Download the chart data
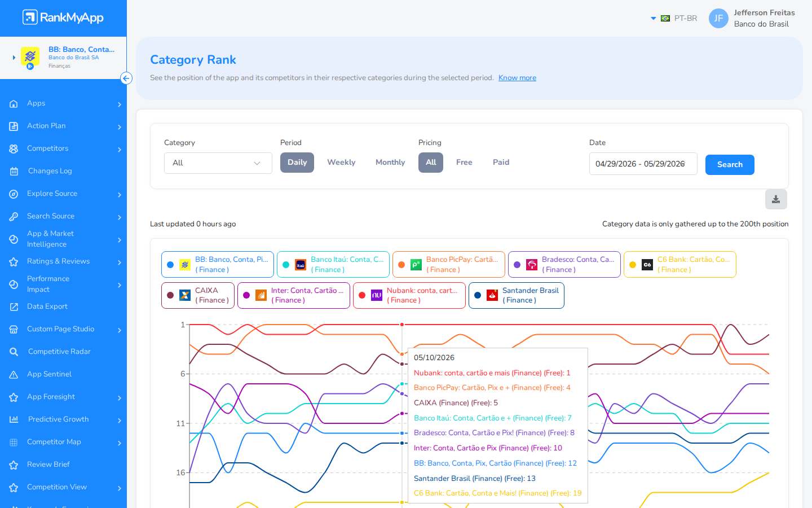The width and height of the screenshot is (812, 508). coord(776,199)
